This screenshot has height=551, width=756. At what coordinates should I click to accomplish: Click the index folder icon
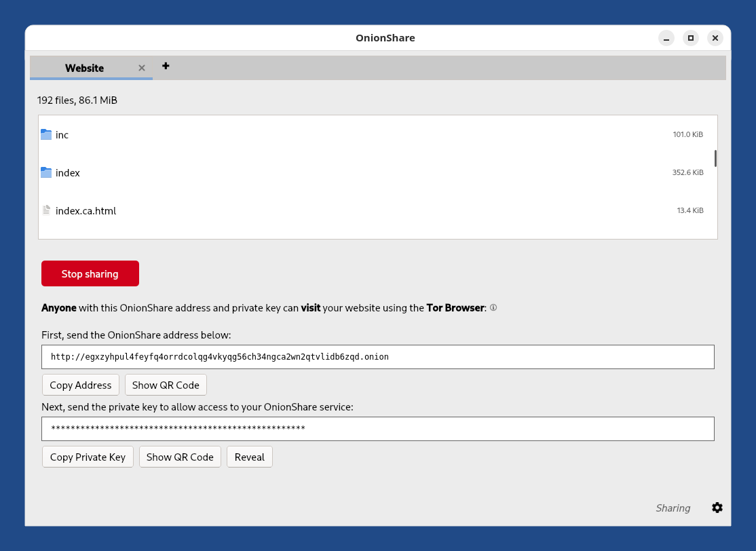46,172
